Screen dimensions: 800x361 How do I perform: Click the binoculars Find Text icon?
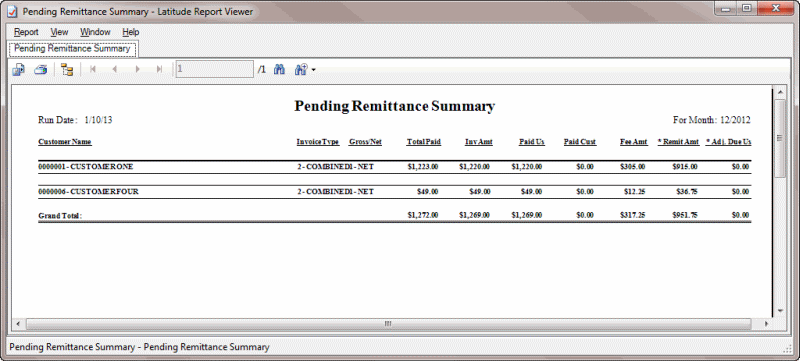[x=279, y=69]
